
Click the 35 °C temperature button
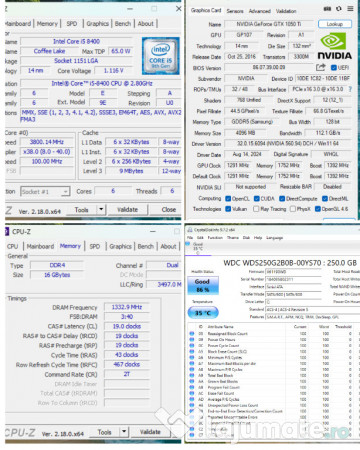tap(203, 313)
